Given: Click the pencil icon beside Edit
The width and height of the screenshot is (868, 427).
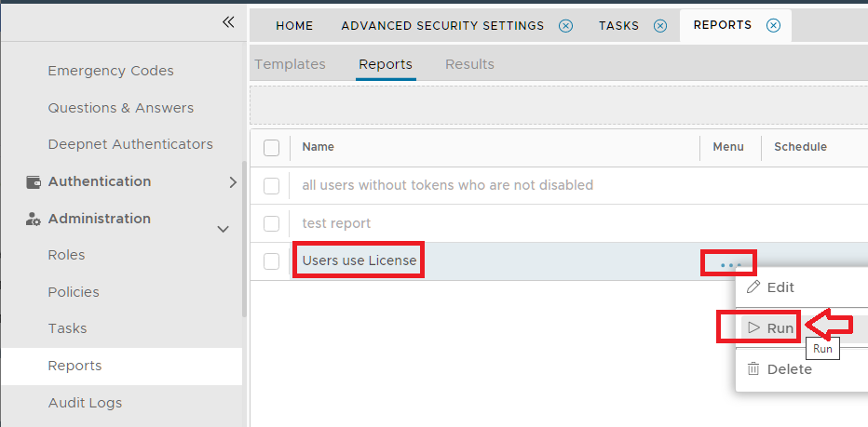Looking at the screenshot, I should [x=754, y=287].
